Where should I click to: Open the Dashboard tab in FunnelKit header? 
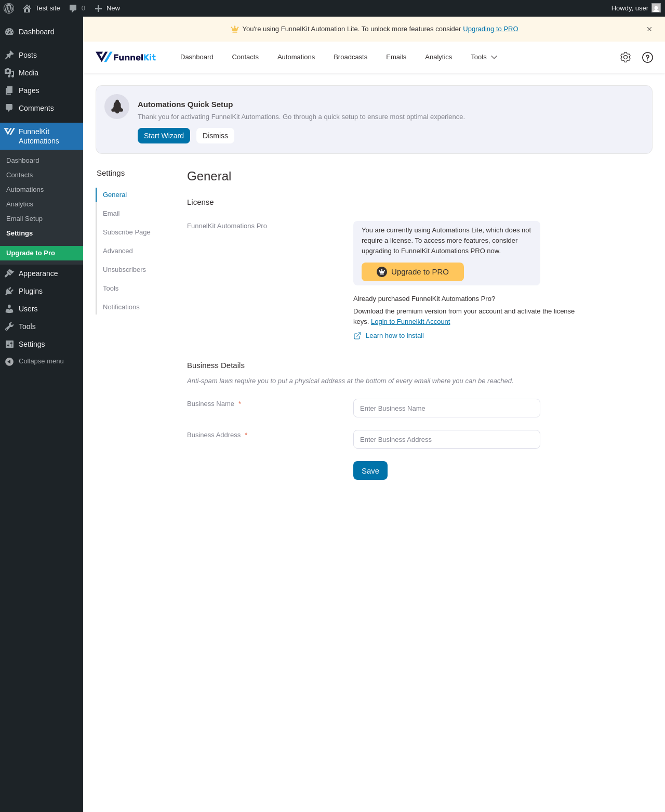click(x=197, y=57)
